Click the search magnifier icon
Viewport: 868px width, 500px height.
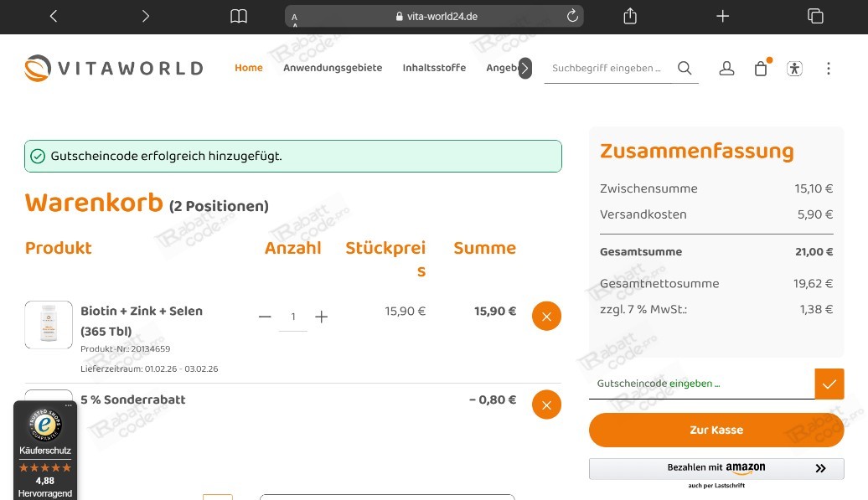click(x=685, y=68)
